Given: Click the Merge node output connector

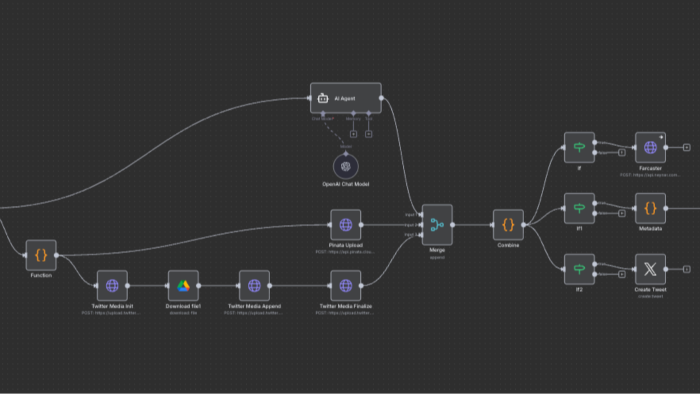Looking at the screenshot, I should click(452, 225).
